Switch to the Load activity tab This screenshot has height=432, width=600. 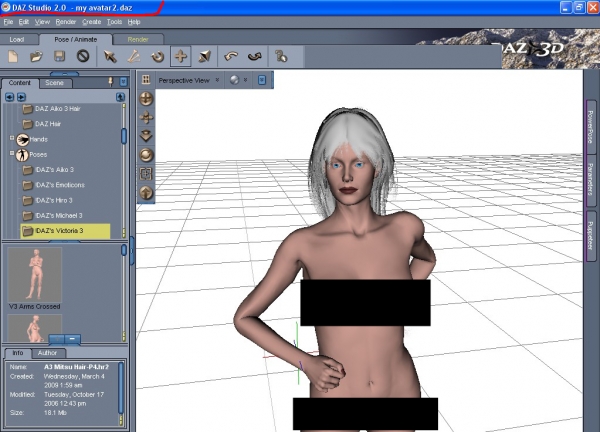pyautogui.click(x=17, y=39)
